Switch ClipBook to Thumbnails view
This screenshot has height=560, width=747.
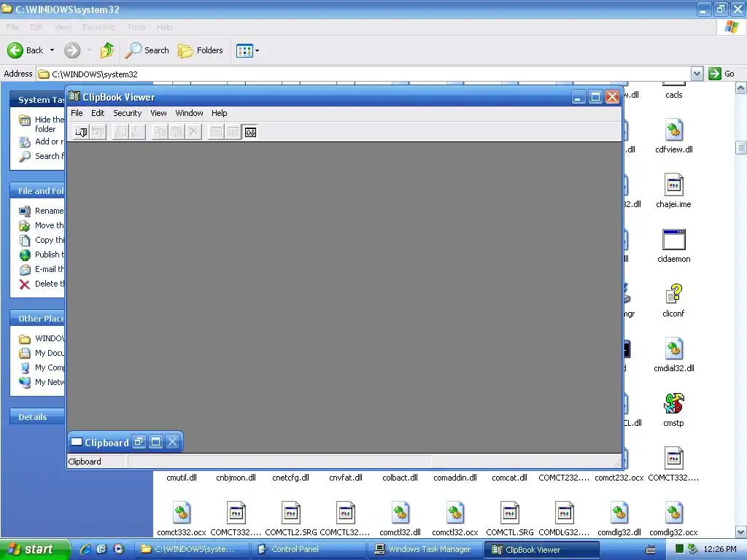233,132
